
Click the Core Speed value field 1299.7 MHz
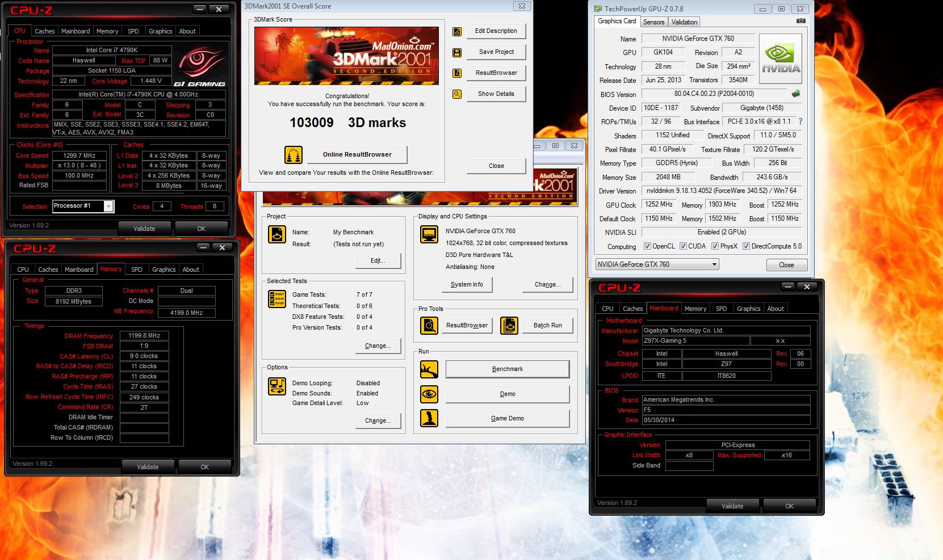click(x=79, y=155)
